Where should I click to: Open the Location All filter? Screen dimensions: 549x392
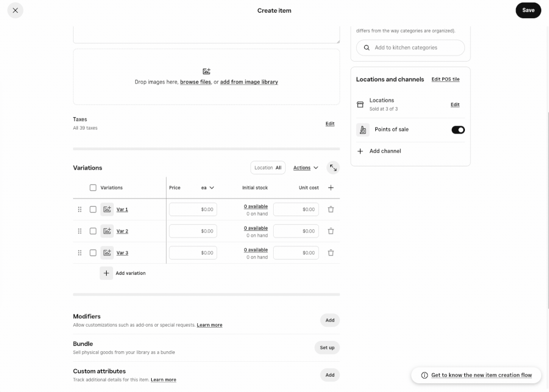(x=268, y=168)
